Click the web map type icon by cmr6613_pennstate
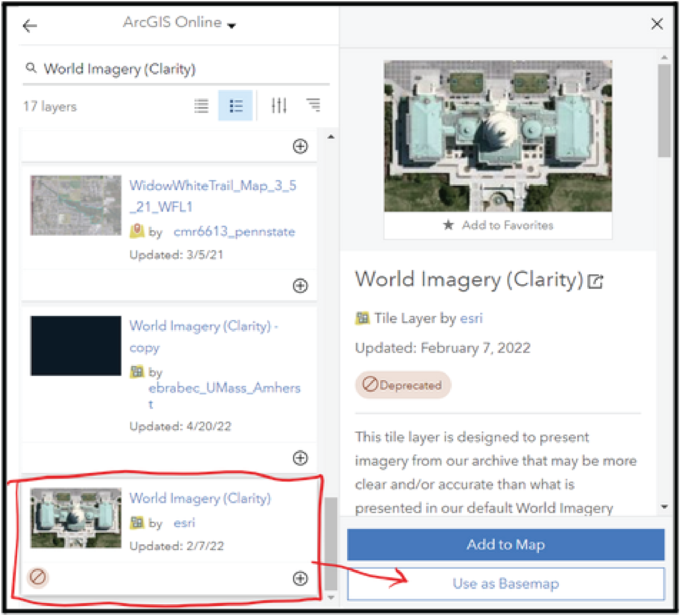Screen dimensions: 682x616 tap(137, 231)
